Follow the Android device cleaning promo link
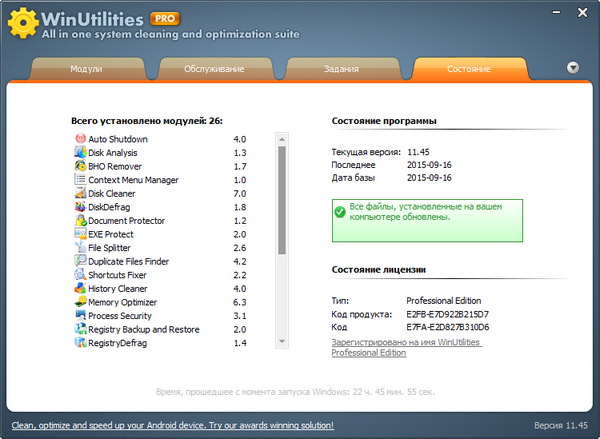Viewport: 600px width, 439px height. tap(172, 425)
